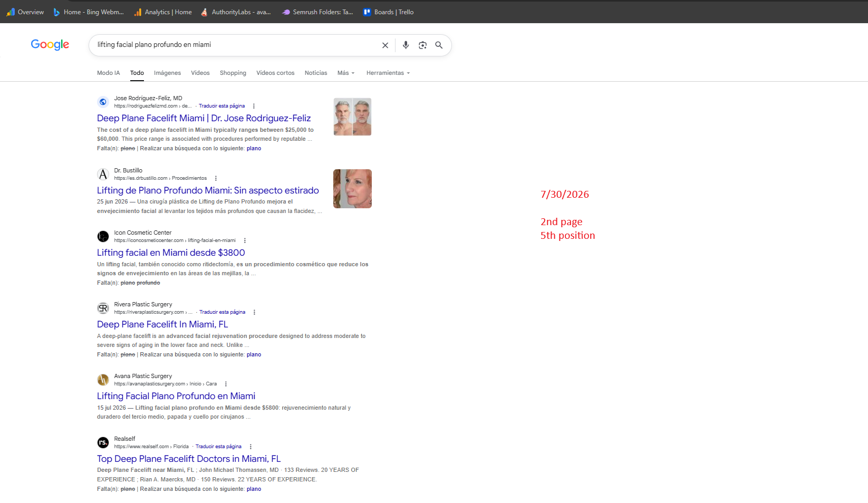Open Dr. Bustillo woman thumbnail image
This screenshot has height=503, width=868.
352,189
